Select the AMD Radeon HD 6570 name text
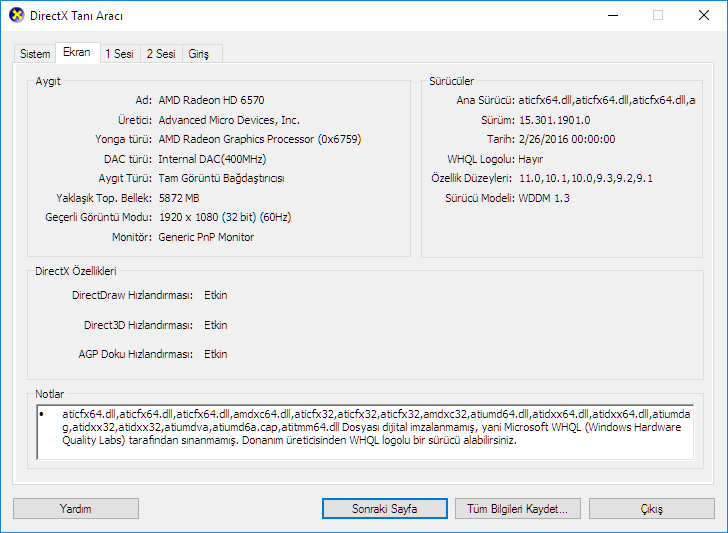This screenshot has width=728, height=533. coord(211,100)
